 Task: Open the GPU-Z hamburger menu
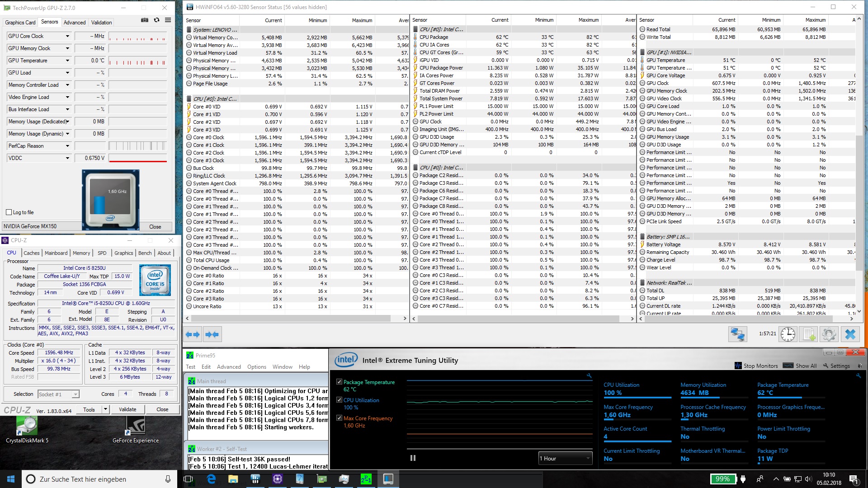coord(168,20)
